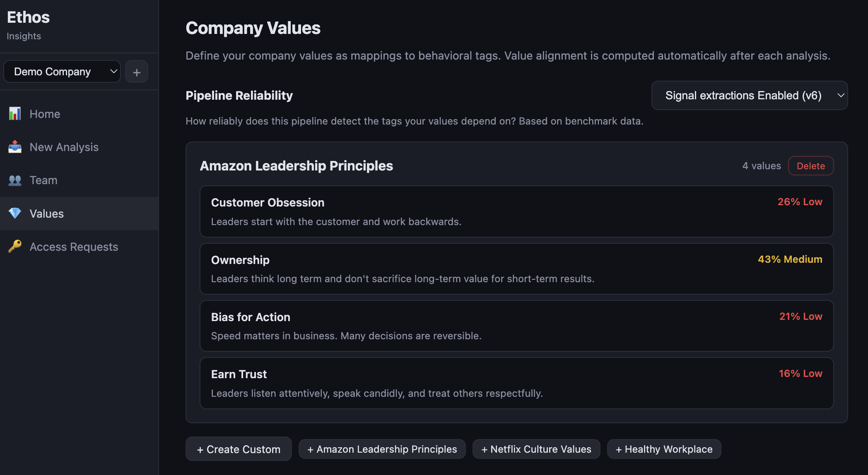
Task: Open the Signal extractions pipeline dropdown
Action: [x=749, y=96]
